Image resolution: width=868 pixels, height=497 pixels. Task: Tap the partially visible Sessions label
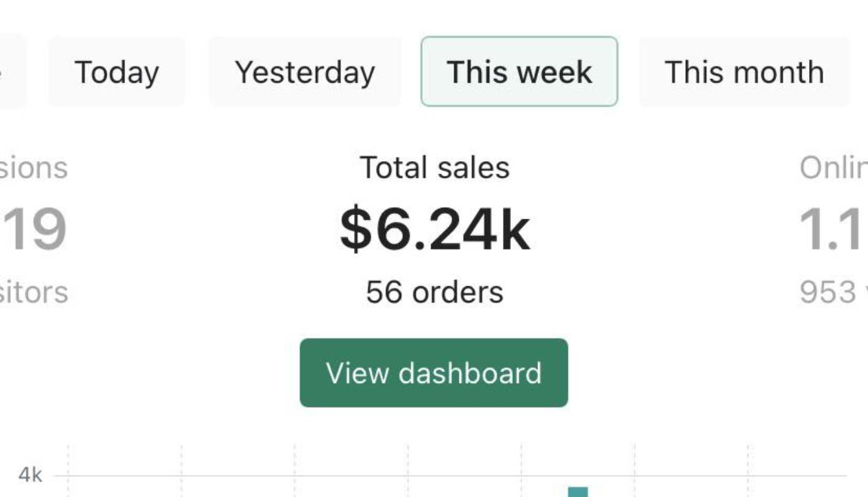pyautogui.click(x=34, y=168)
